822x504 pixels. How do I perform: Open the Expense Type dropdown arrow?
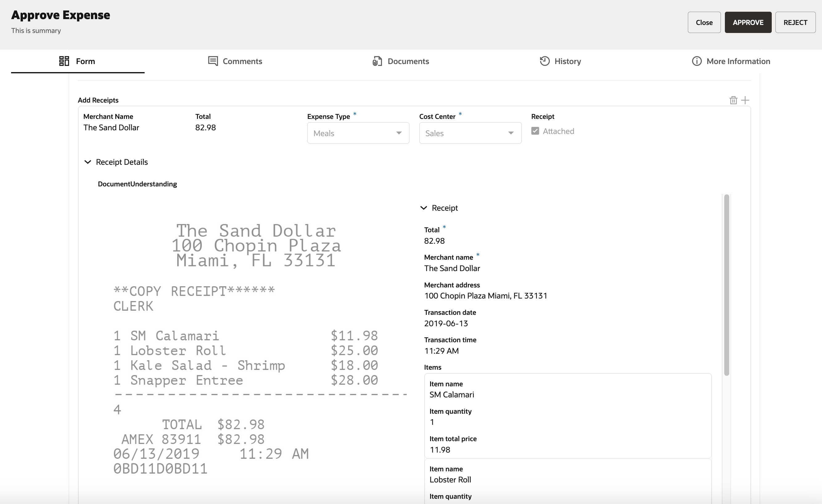click(399, 133)
